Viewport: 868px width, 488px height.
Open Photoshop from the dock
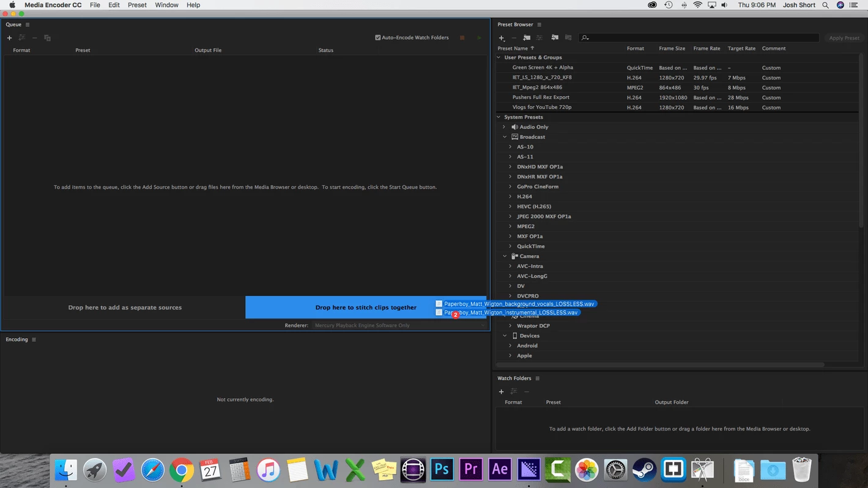click(x=442, y=470)
